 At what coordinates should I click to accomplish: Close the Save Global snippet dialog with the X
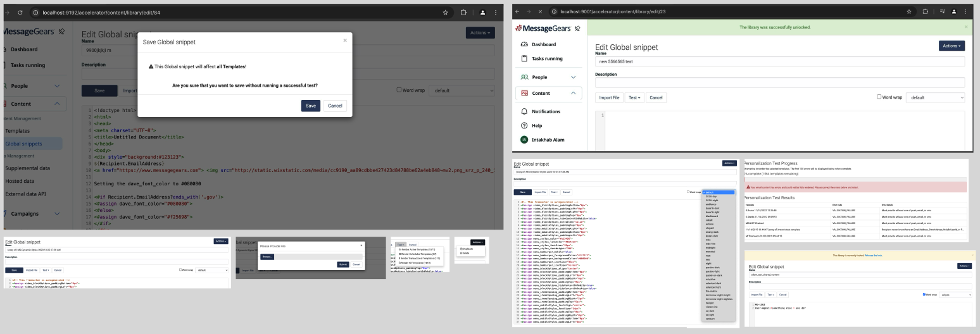(345, 40)
